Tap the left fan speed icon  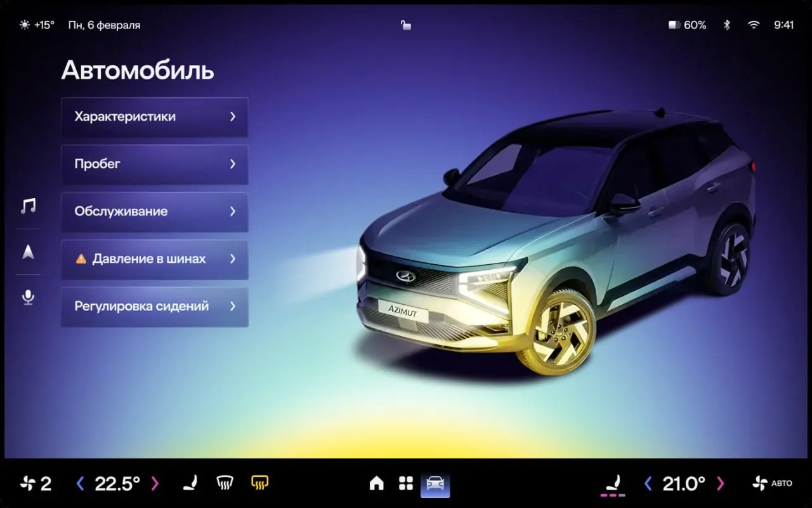[x=27, y=484]
